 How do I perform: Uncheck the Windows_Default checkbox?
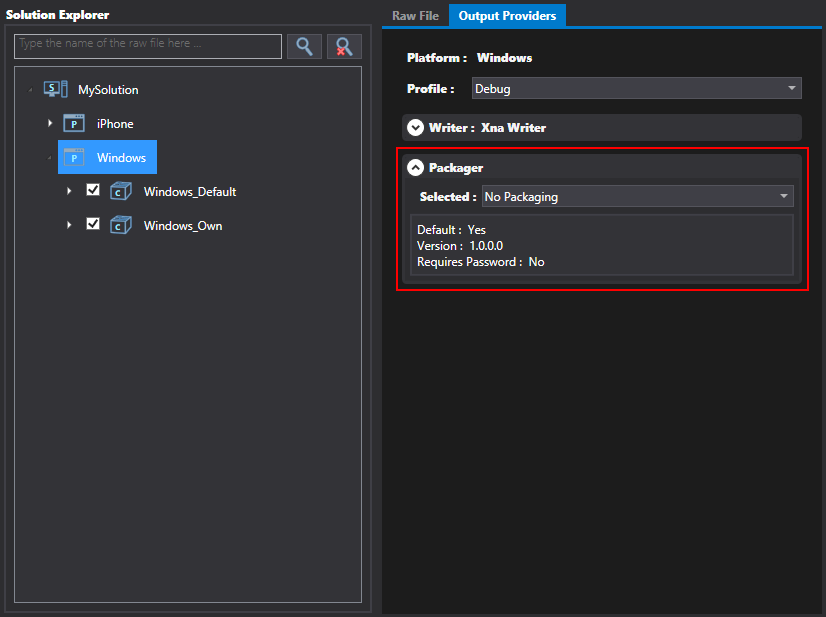coord(93,190)
